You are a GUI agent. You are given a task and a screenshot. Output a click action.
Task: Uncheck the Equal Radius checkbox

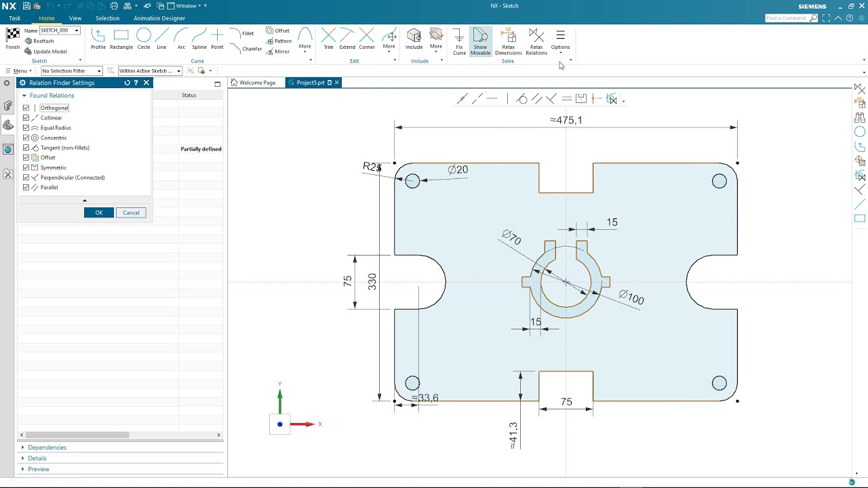coord(26,127)
